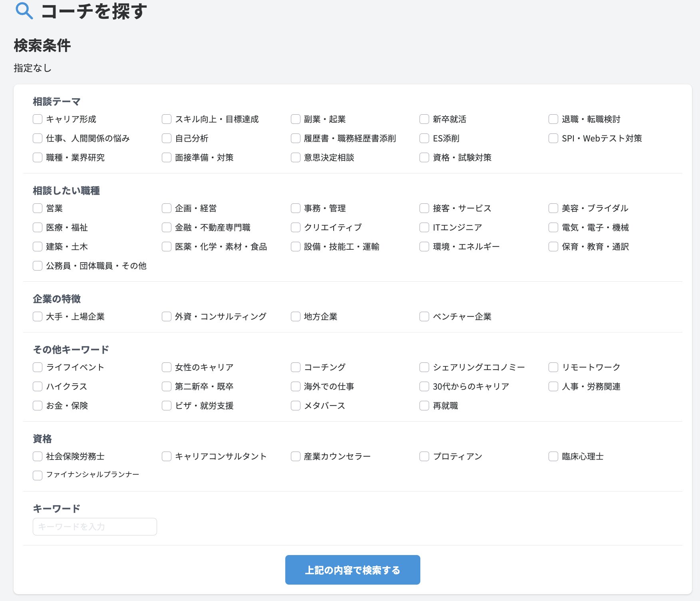Enable the 接客・サービス checkbox
This screenshot has height=601, width=700.
424,208
